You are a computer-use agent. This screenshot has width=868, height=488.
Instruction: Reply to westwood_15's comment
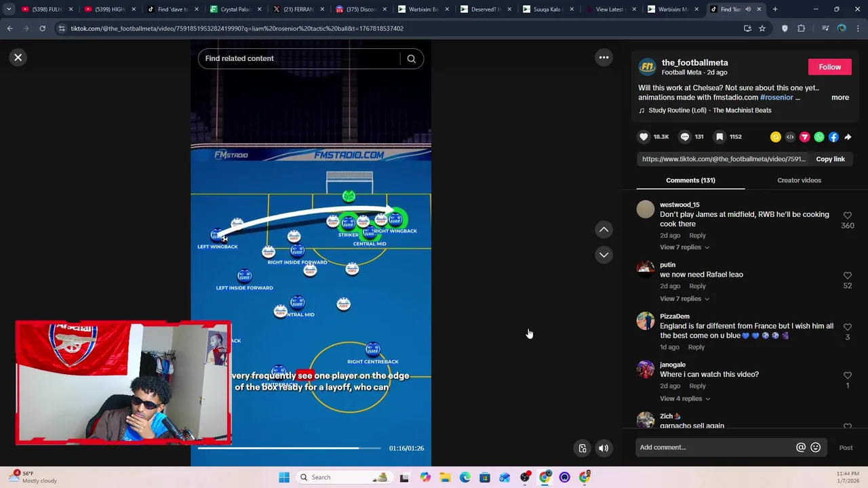(x=697, y=236)
